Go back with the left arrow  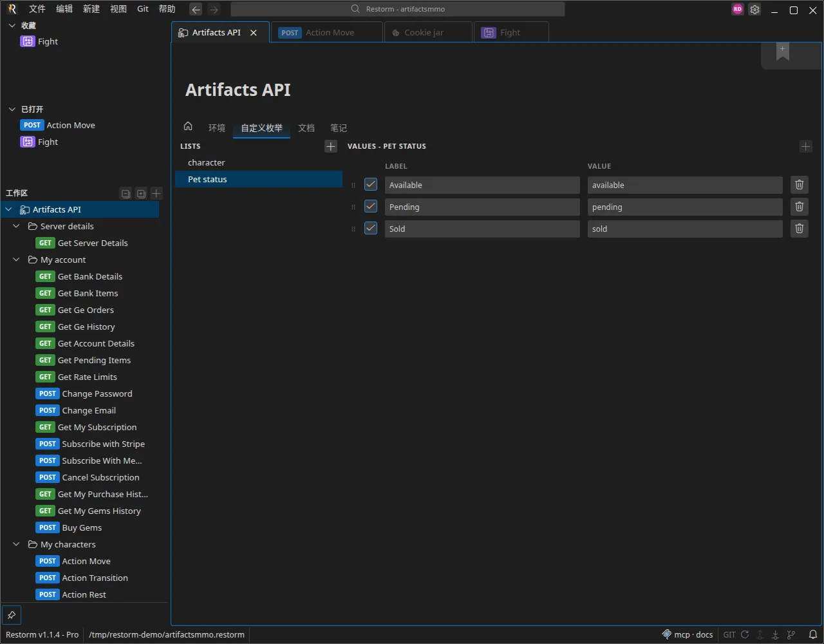(x=196, y=9)
